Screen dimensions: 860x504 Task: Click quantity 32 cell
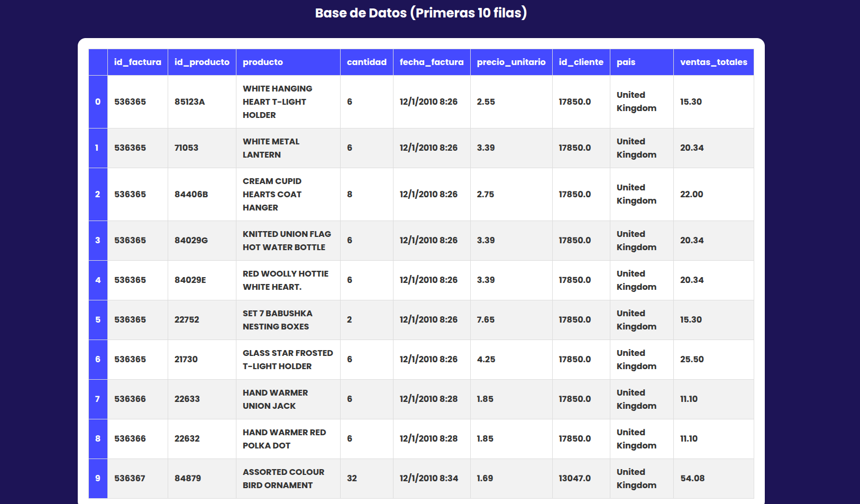tap(367, 479)
